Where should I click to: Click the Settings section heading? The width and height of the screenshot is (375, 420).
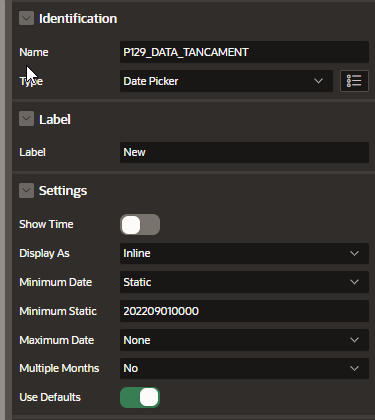(x=63, y=191)
